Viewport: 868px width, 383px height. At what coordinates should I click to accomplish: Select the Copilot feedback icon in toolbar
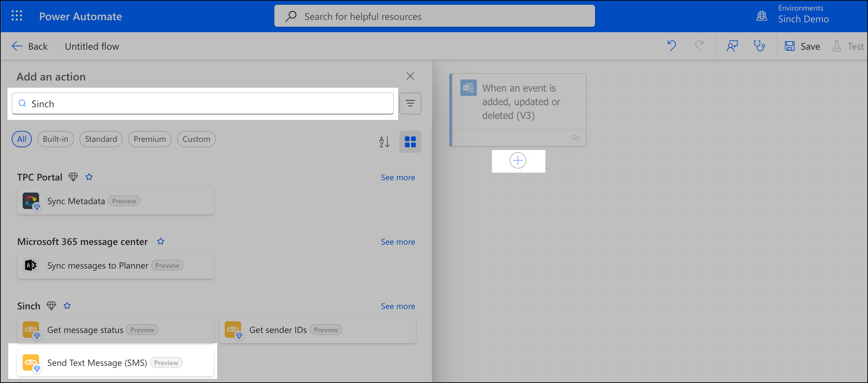click(732, 46)
